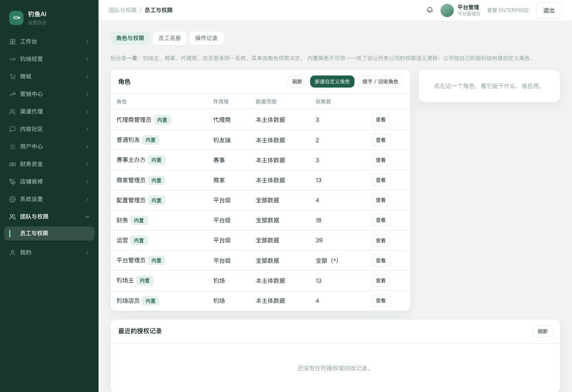Click the platform admin avatar
The width and height of the screenshot is (572, 392).
[x=447, y=10]
